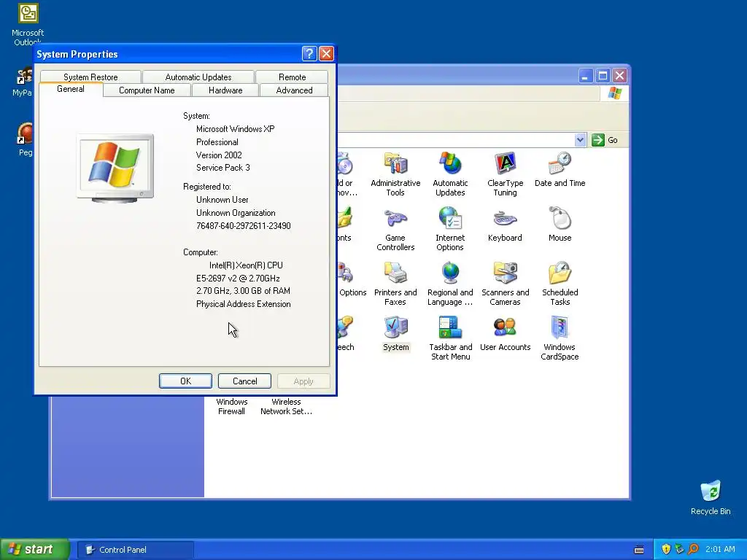This screenshot has width=747, height=560.
Task: Switch to the Automatic Updates tab
Action: (198, 77)
